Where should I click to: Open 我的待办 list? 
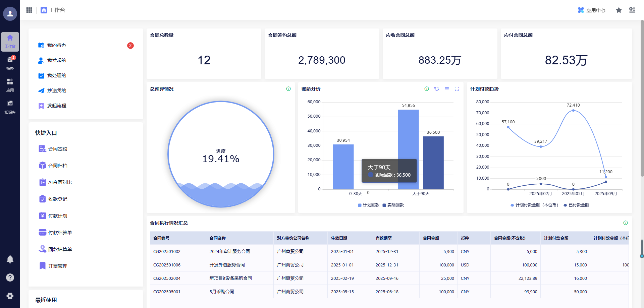[57, 45]
